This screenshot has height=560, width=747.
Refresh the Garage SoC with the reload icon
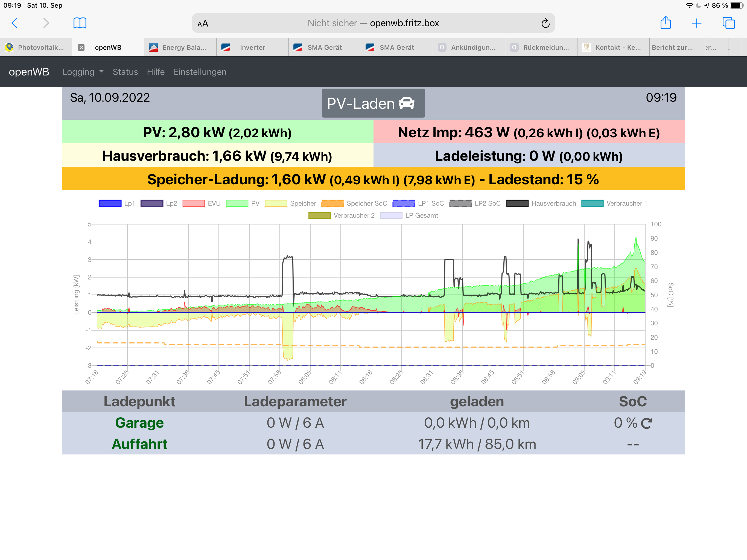coord(646,423)
